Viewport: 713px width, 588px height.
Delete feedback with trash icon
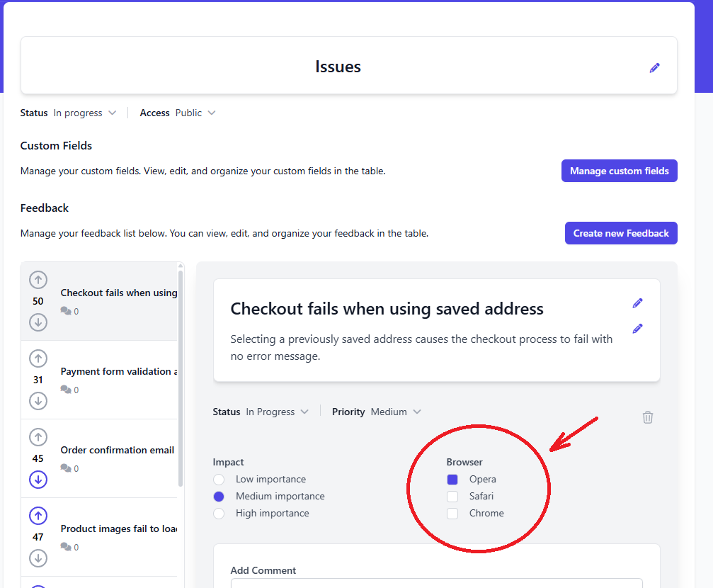click(648, 417)
